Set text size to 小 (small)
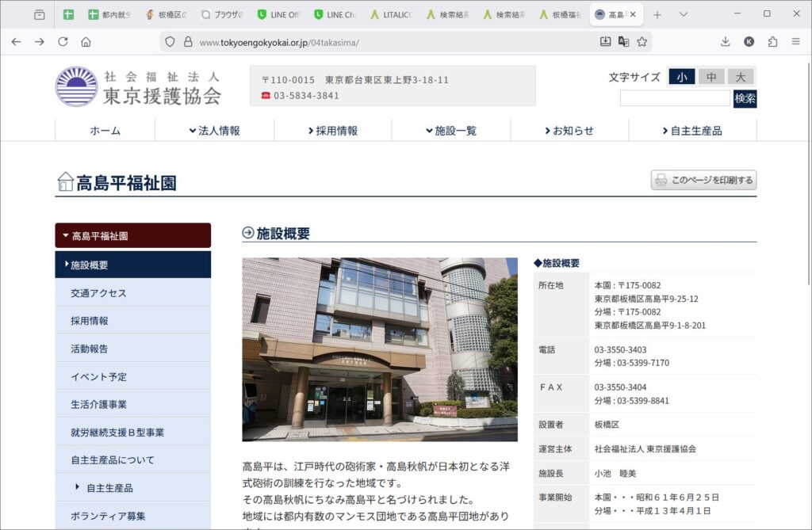This screenshot has width=812, height=530. click(681, 77)
